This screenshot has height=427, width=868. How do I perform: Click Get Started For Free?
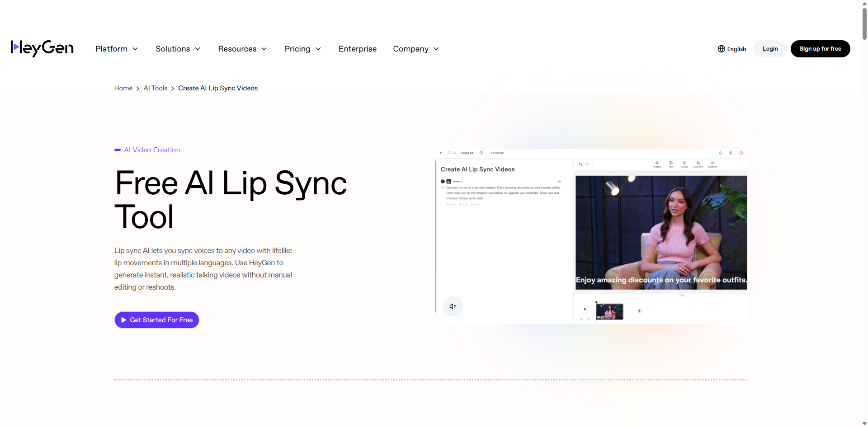click(x=157, y=320)
